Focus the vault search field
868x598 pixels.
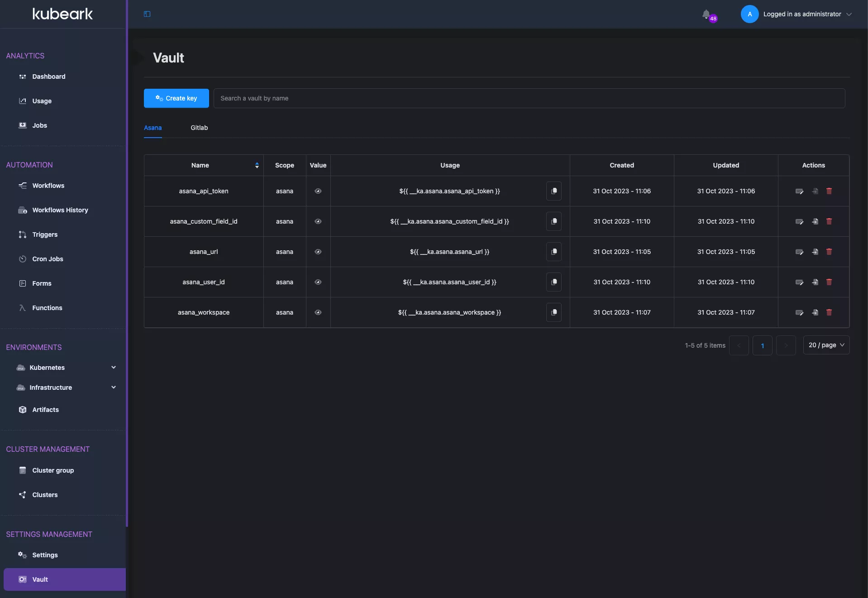coord(529,98)
